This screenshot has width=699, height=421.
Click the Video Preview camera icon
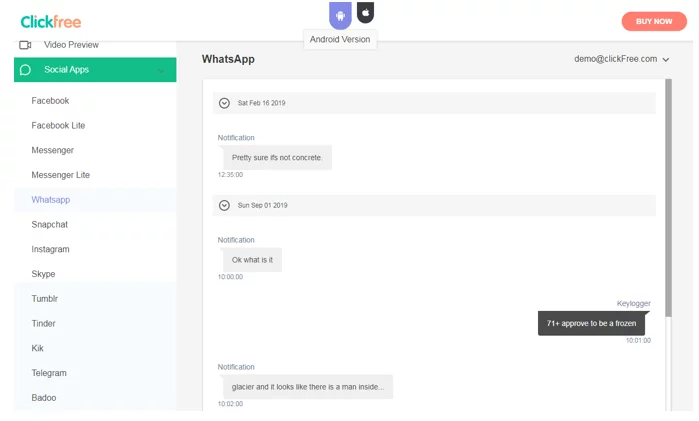coord(25,45)
